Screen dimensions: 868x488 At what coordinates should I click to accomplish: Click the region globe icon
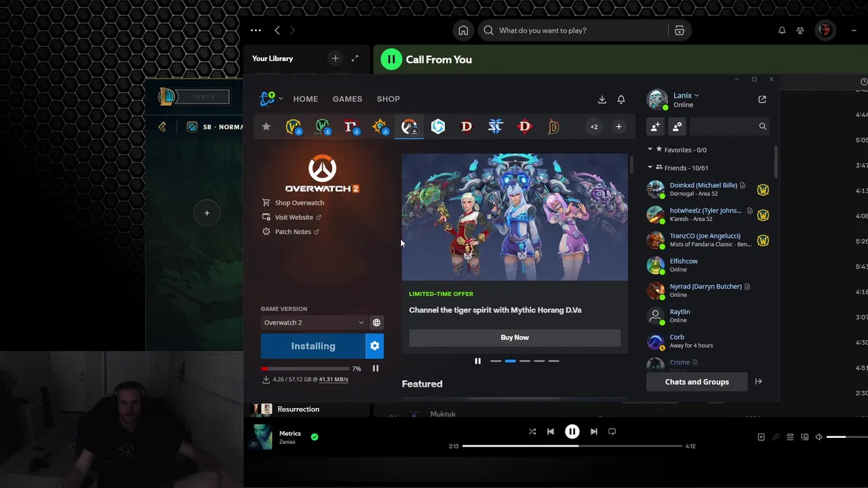[376, 323]
